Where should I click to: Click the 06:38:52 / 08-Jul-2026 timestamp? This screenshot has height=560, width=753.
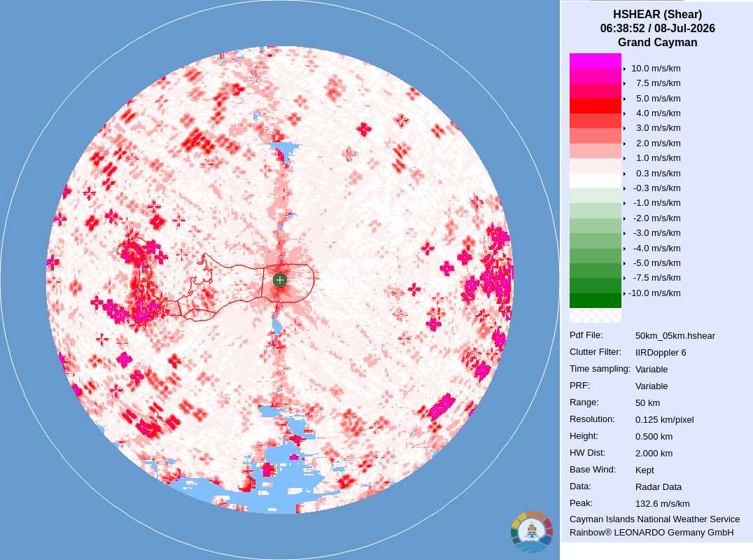click(x=657, y=28)
